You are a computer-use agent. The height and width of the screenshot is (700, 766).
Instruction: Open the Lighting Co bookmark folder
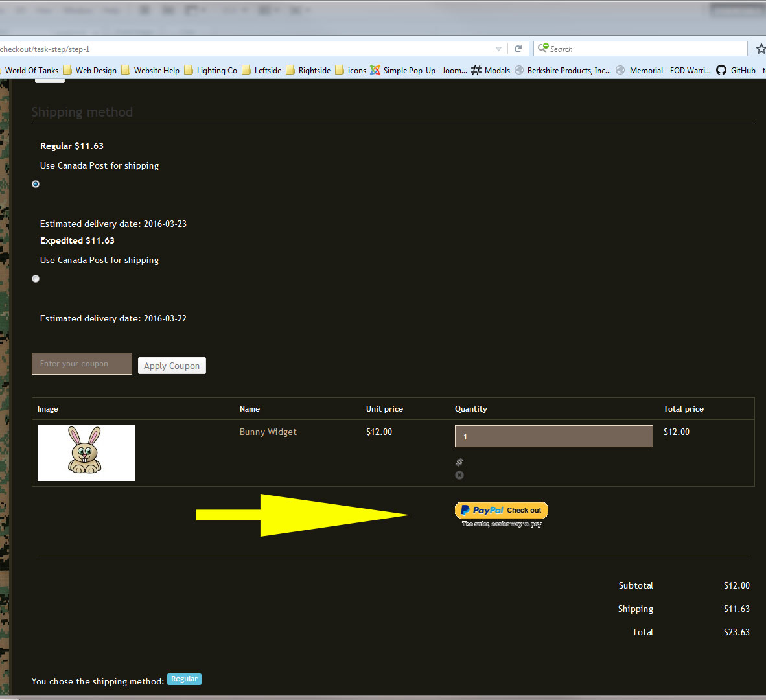211,71
